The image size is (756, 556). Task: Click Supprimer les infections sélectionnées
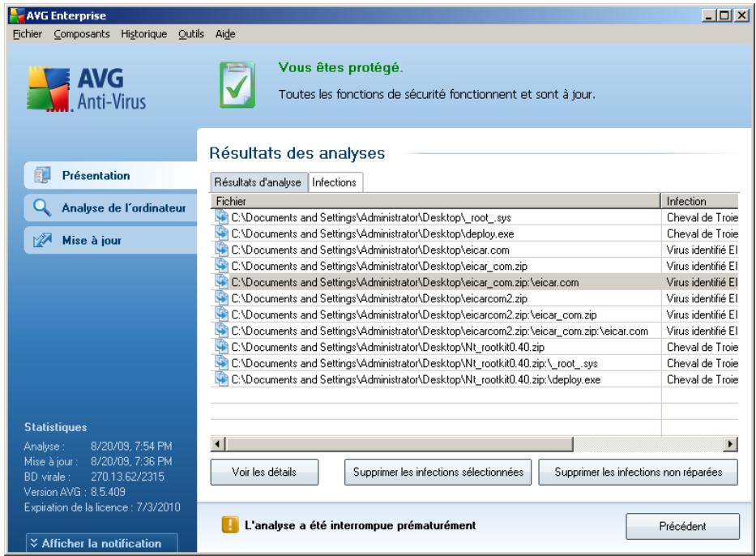(x=438, y=472)
